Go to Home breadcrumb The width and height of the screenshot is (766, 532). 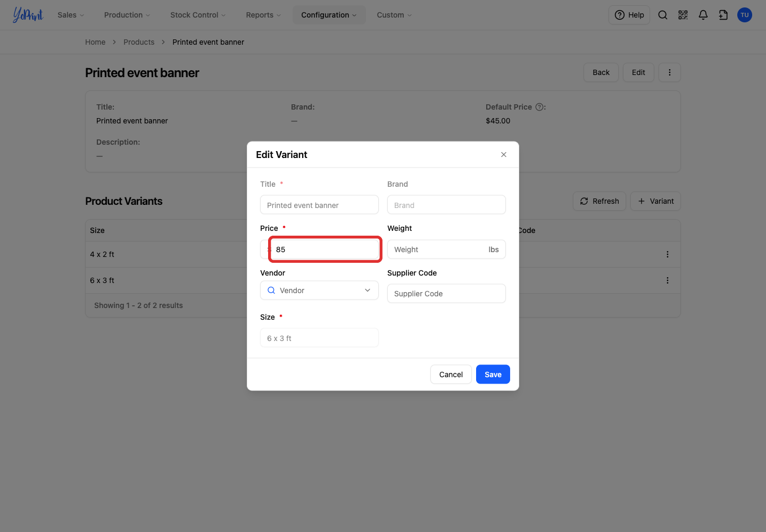(x=95, y=42)
